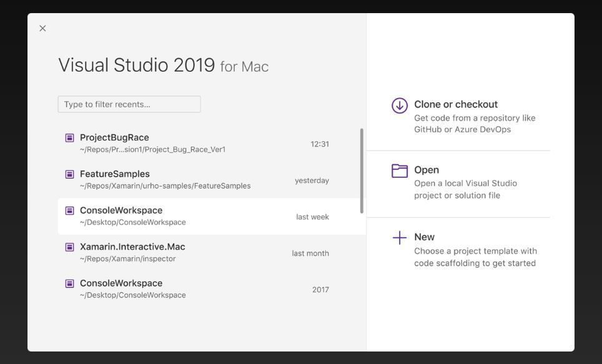Open the FeatureSamples recent solution
Image resolution: width=602 pixels, height=364 pixels.
tap(115, 174)
